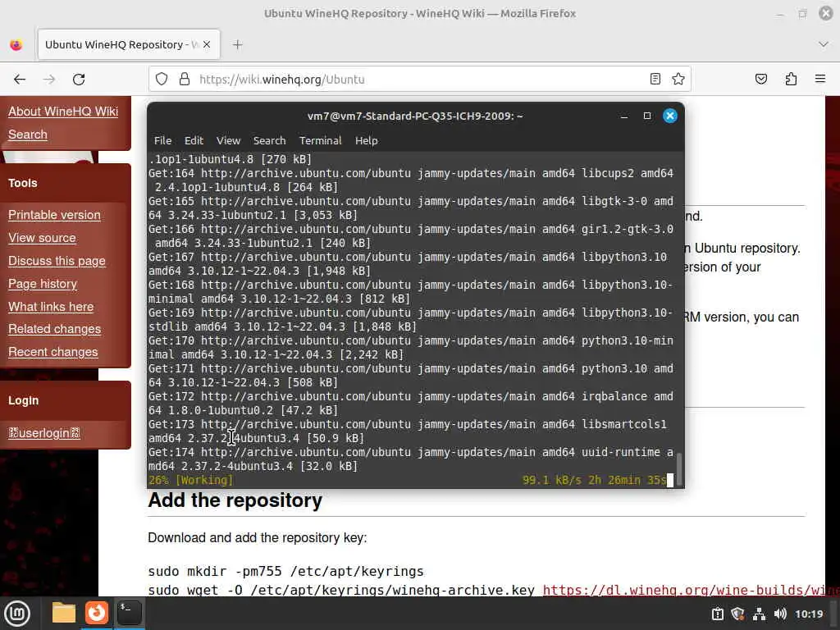Close the Firefox window

(825, 13)
